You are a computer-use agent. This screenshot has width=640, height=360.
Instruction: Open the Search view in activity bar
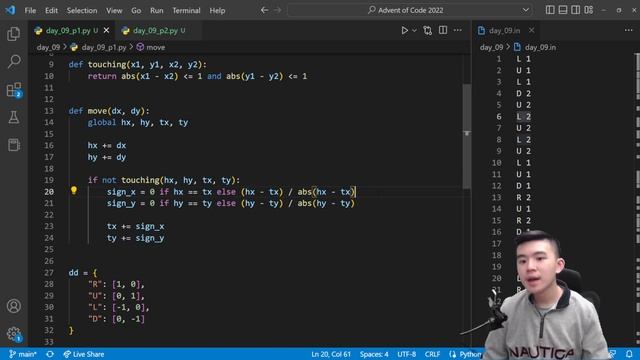[13, 62]
